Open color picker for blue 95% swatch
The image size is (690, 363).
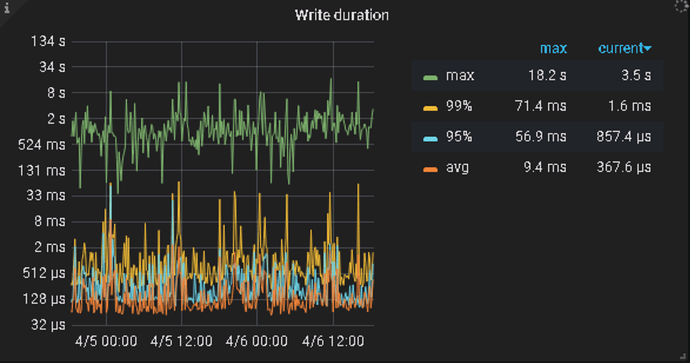[430, 139]
